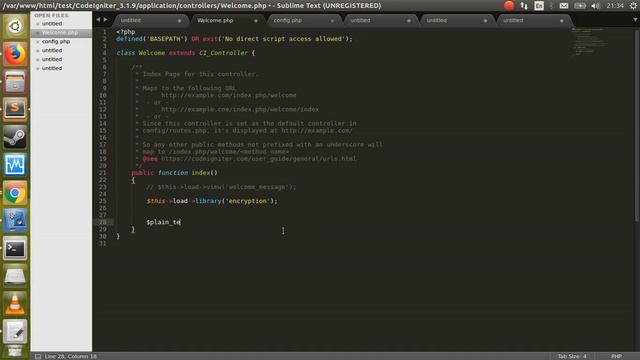Open config.php in the sidebar

click(x=56, y=42)
